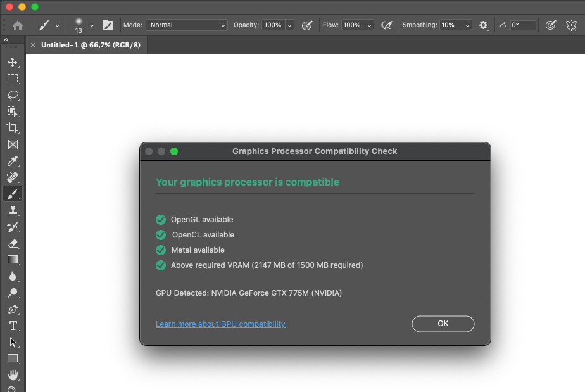Click brush tip preview size 13
585x392 pixels.
(79, 25)
